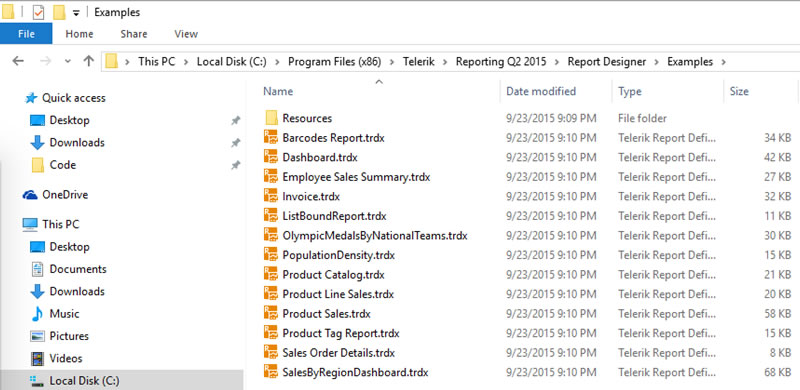Click the 9/23/2015 9:09 PM date for Resources
This screenshot has height=390, width=800.
coord(551,118)
